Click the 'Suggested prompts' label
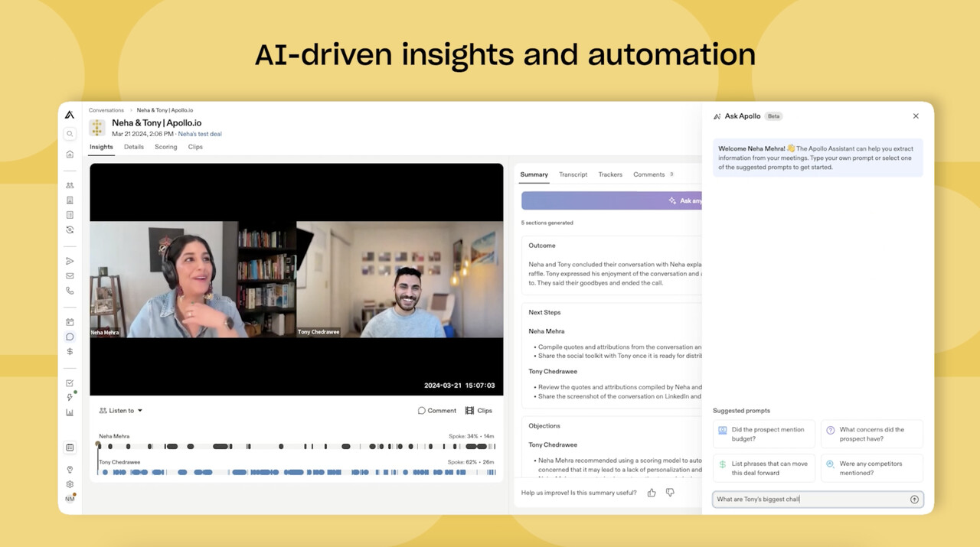Screen dimensions: 980x547 [741, 411]
